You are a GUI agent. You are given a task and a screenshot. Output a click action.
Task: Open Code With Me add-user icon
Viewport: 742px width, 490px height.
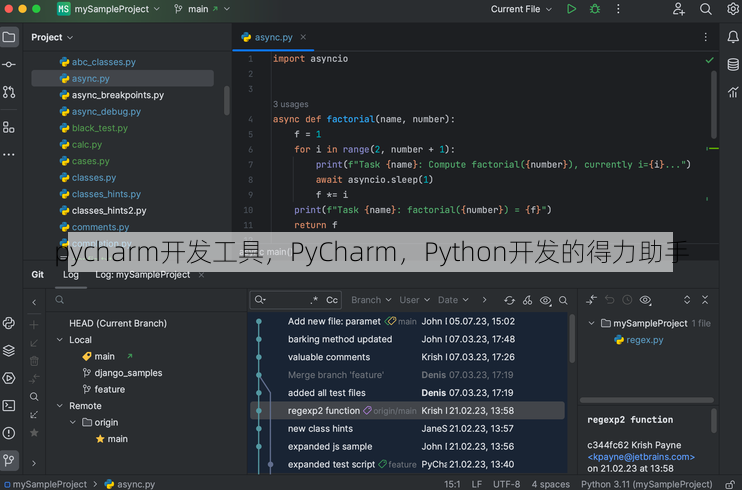(679, 9)
